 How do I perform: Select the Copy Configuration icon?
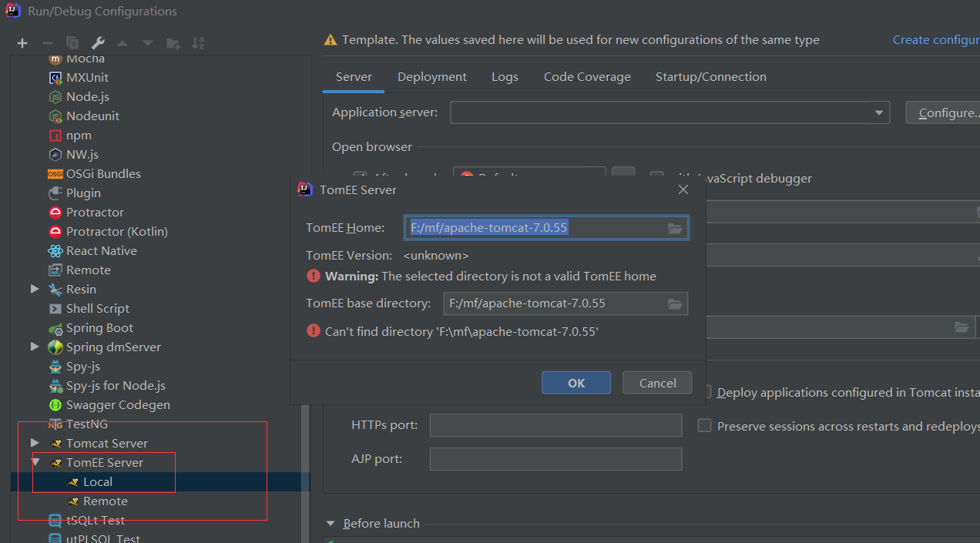click(x=71, y=42)
